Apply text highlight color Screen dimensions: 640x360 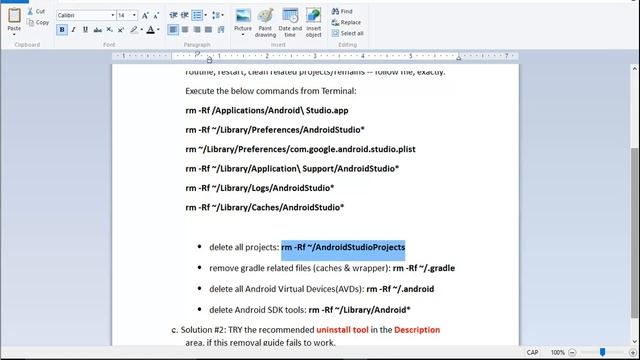point(133,29)
